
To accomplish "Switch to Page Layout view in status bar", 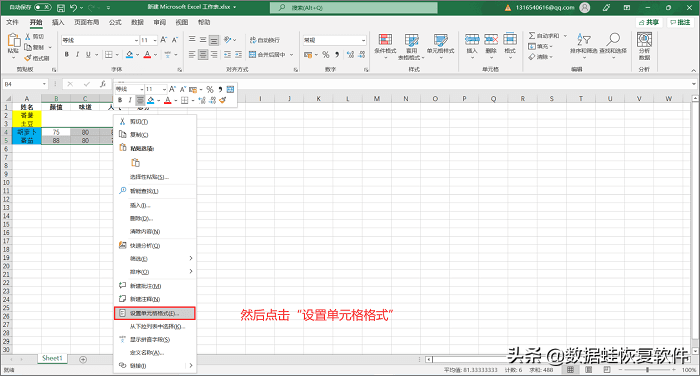I will tap(589, 370).
